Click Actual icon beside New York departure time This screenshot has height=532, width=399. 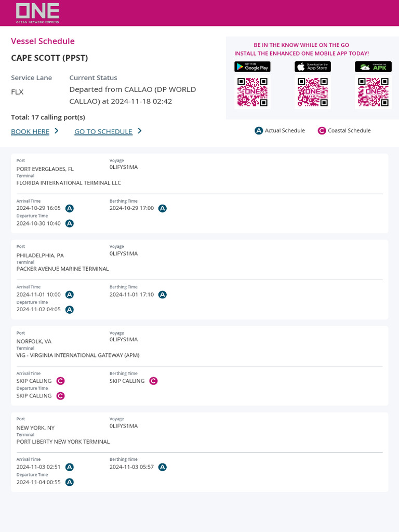click(x=70, y=482)
